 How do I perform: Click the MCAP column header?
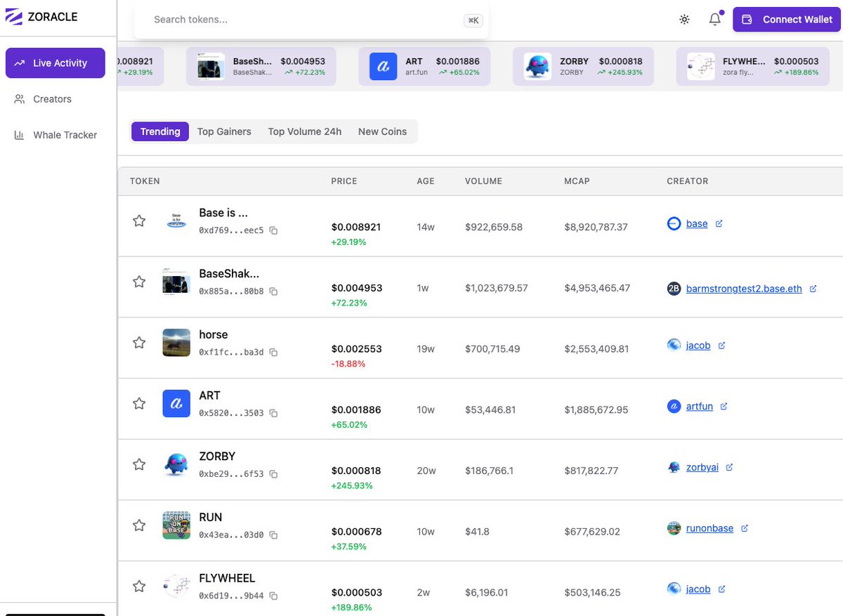click(x=577, y=181)
